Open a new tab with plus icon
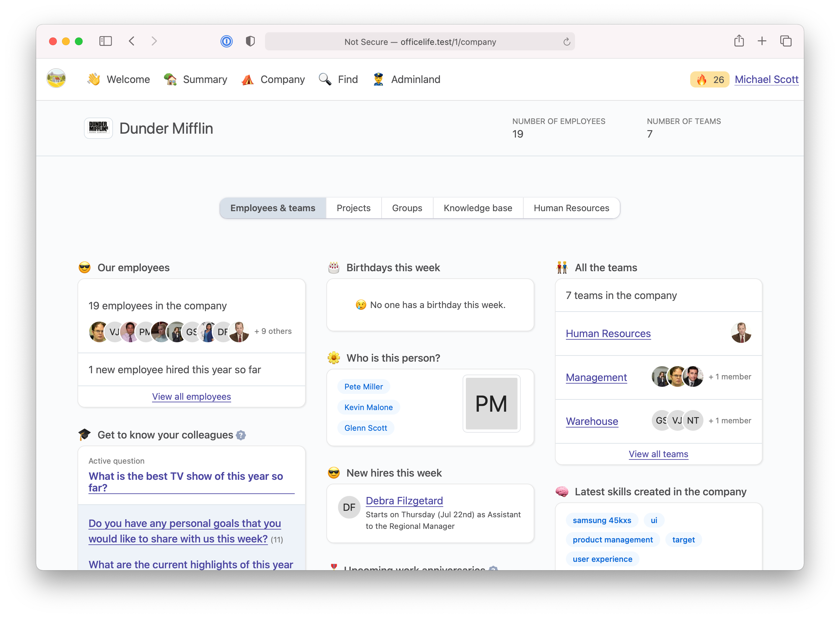 click(762, 41)
